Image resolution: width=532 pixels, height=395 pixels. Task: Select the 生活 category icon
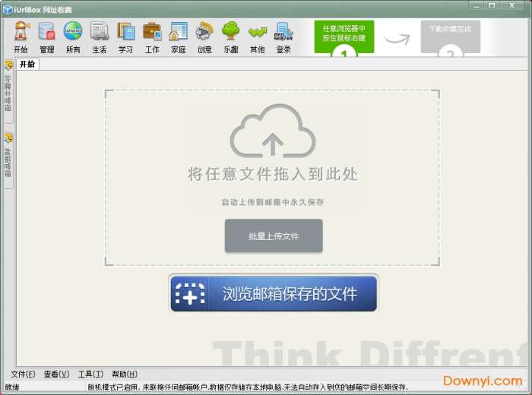99,37
